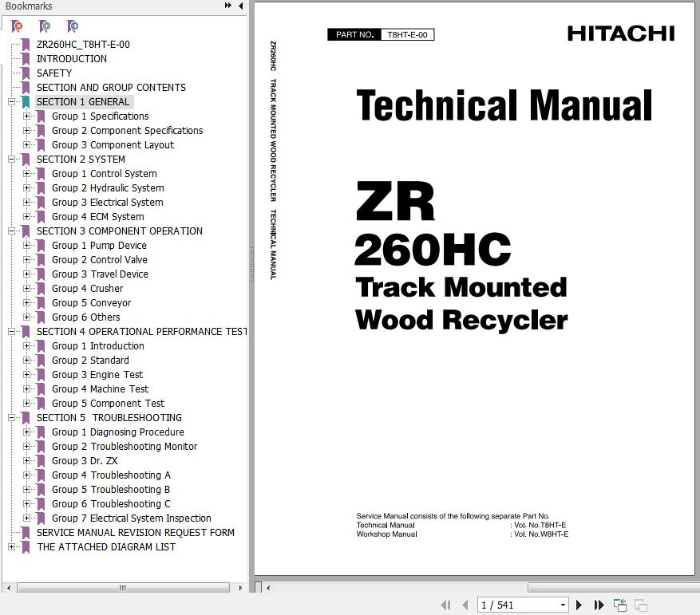
Task: Open Group 2 Standard
Action: click(x=90, y=361)
